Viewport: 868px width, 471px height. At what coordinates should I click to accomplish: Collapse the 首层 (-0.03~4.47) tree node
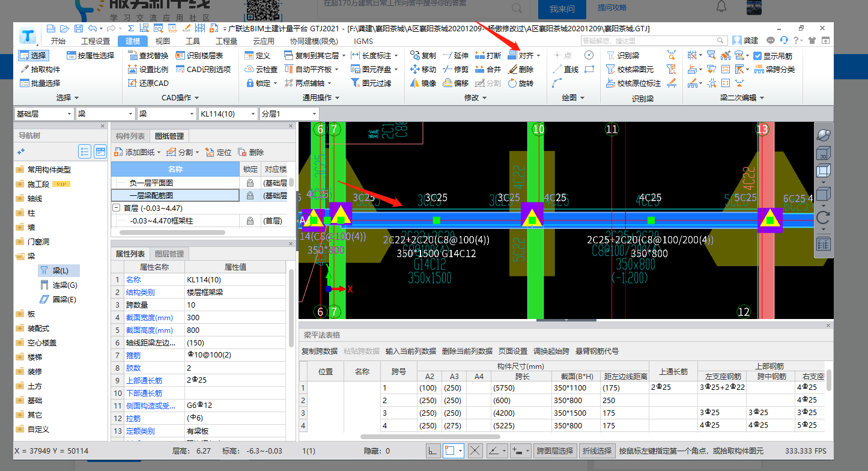[115, 208]
